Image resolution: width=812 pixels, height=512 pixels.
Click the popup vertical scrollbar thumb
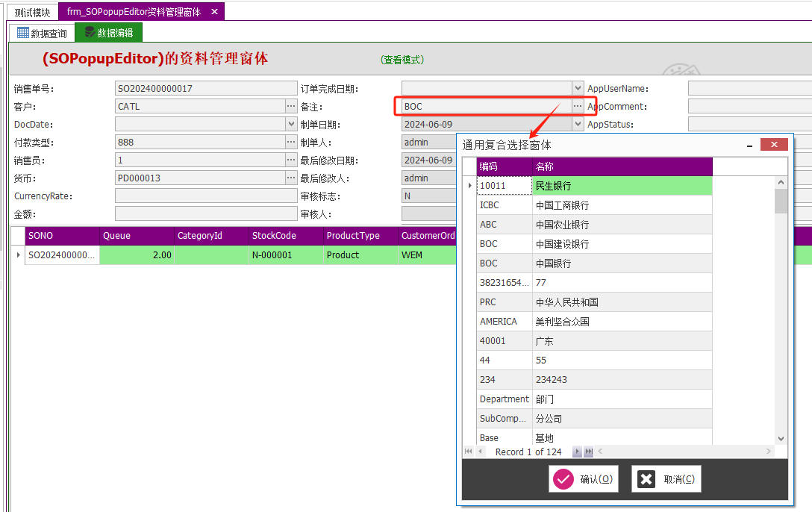(781, 201)
